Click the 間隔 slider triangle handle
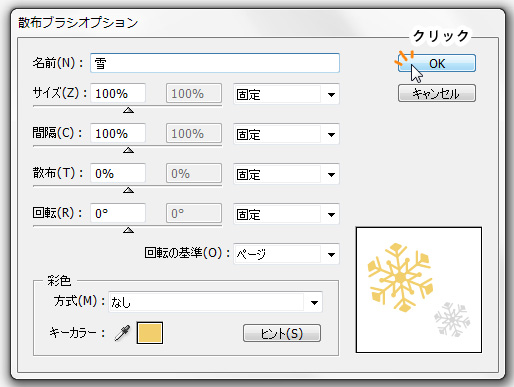 128,150
